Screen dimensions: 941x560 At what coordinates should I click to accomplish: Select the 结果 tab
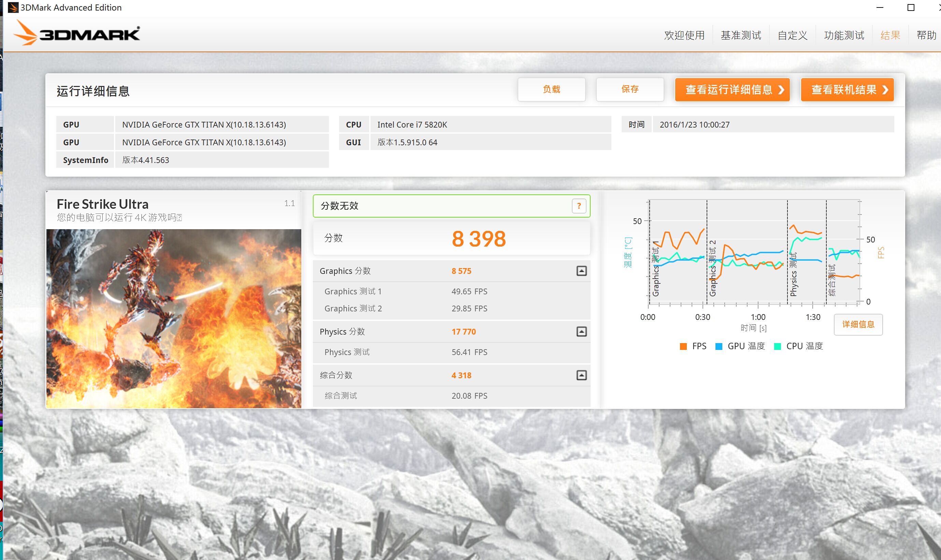(x=891, y=35)
